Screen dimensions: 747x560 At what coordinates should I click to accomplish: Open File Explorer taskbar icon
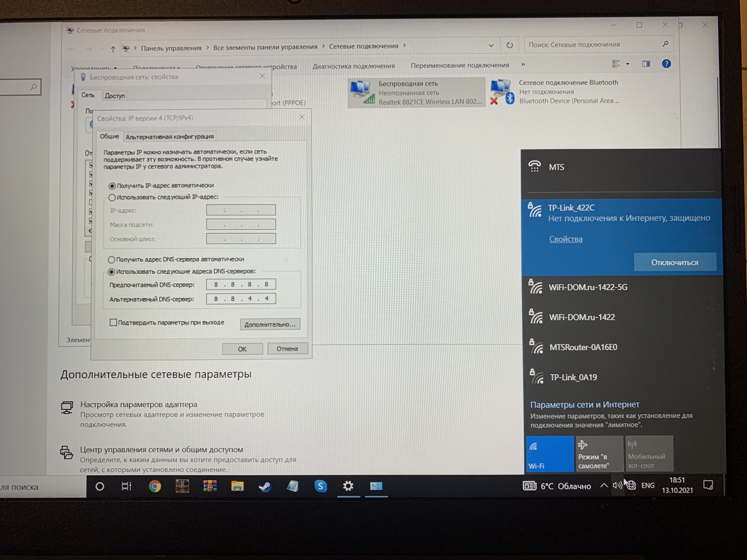(237, 486)
